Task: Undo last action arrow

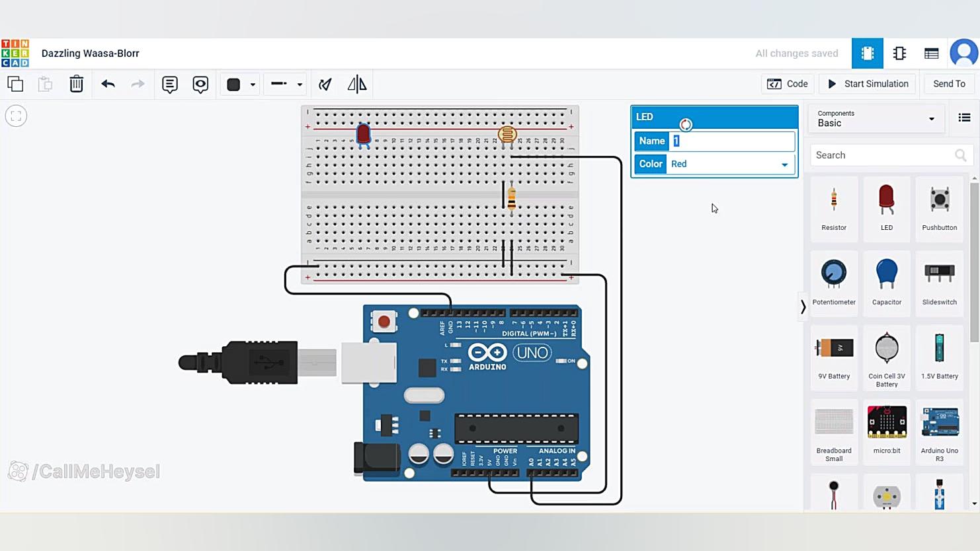Action: (108, 84)
